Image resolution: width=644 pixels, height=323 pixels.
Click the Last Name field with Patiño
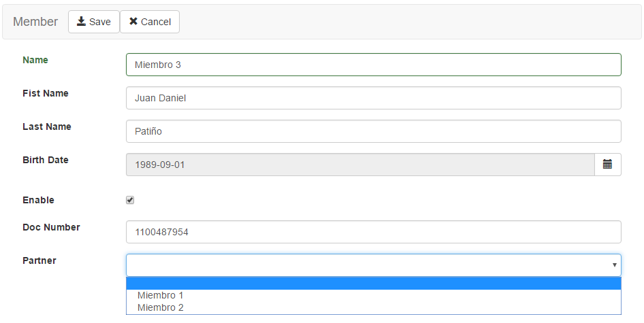point(373,131)
